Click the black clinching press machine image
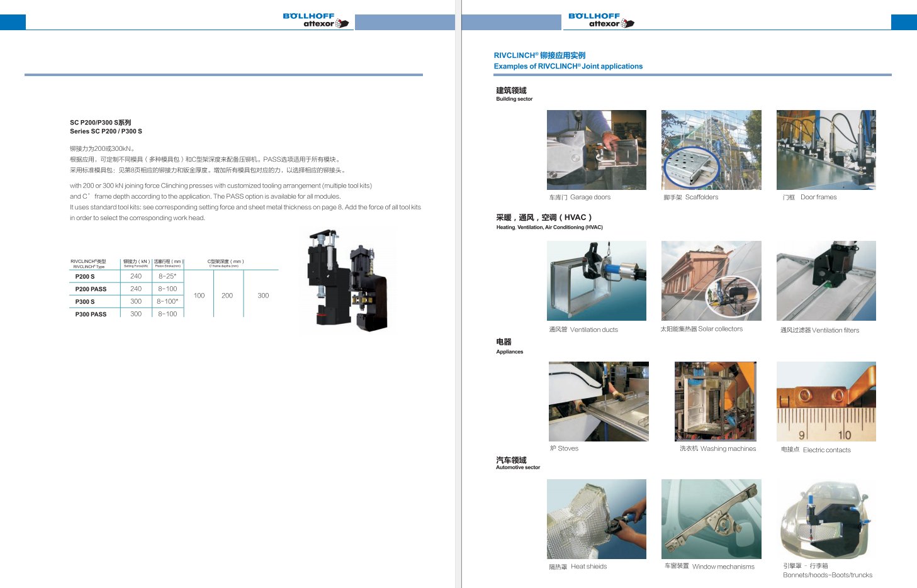917x588 pixels. 347,281
